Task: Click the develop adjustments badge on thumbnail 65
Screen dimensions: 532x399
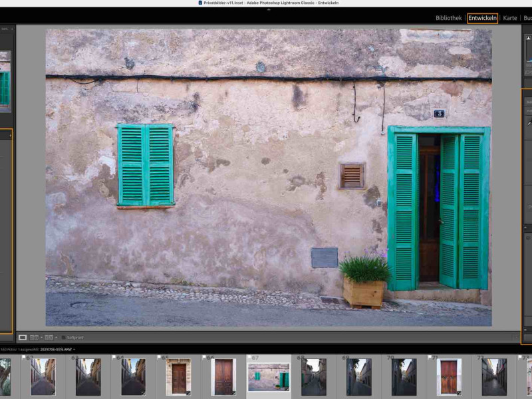Action: pyautogui.click(x=188, y=393)
